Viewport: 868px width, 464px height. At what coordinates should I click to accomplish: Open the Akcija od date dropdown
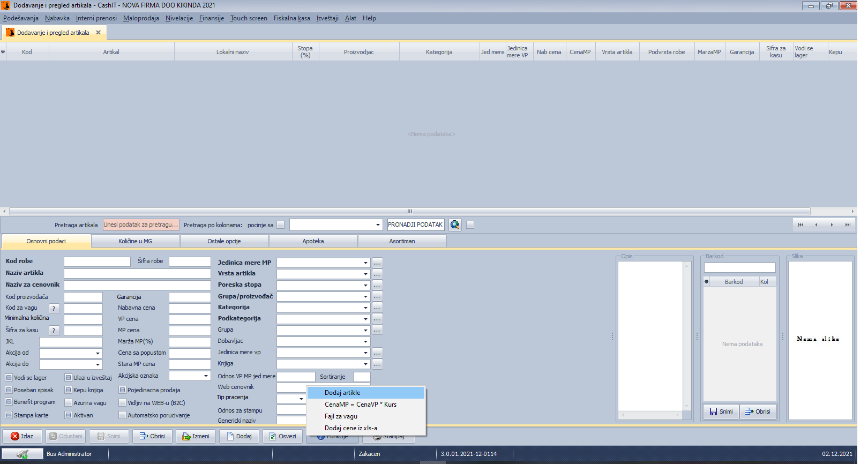click(98, 354)
